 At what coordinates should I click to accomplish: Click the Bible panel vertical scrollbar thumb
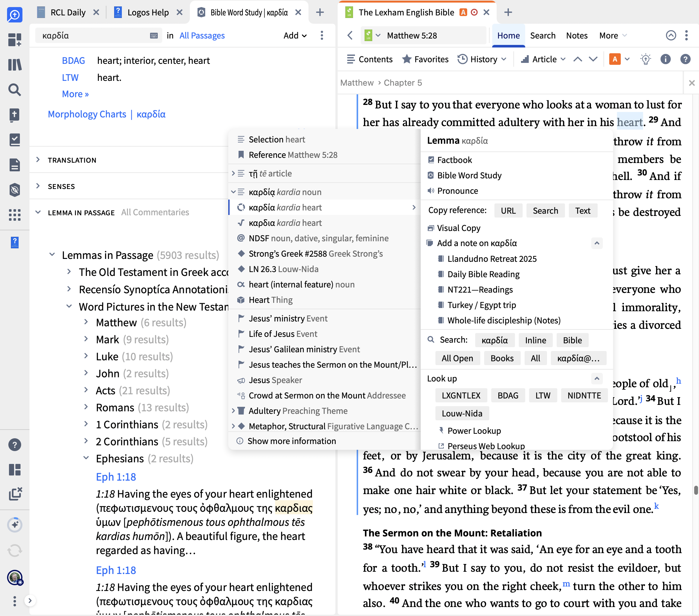tap(696, 490)
